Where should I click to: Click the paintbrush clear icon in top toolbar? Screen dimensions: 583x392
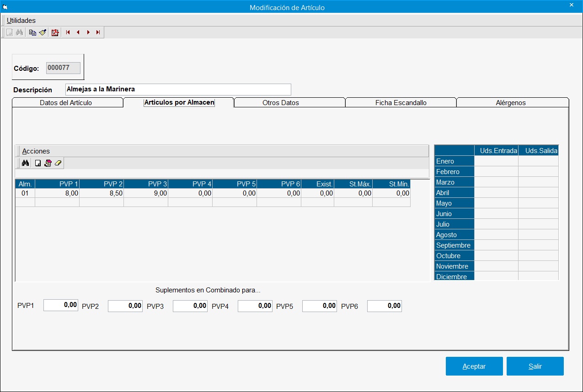43,32
